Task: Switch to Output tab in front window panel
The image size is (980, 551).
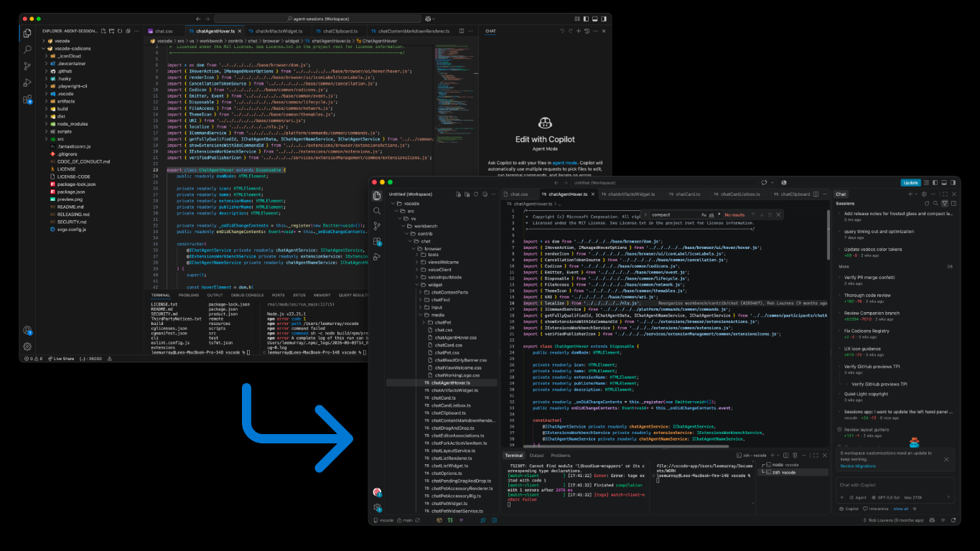Action: tap(536, 456)
